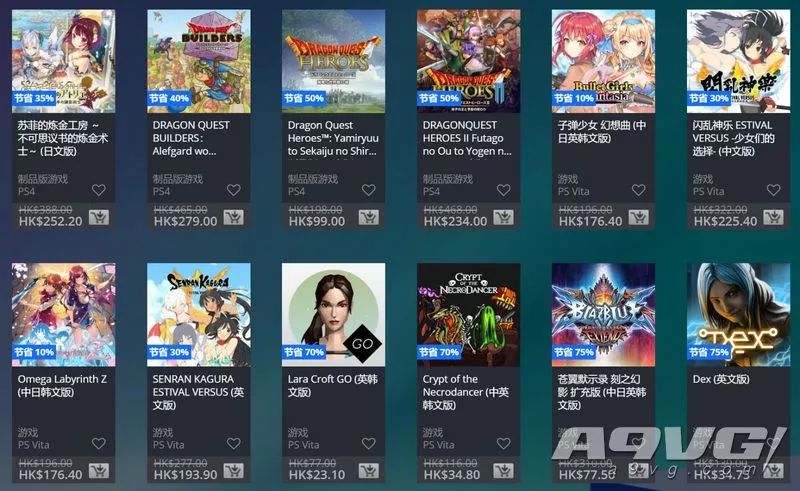Add DRAGONQUEST HEROES II to cart
This screenshot has width=800, height=491.
pos(504,217)
